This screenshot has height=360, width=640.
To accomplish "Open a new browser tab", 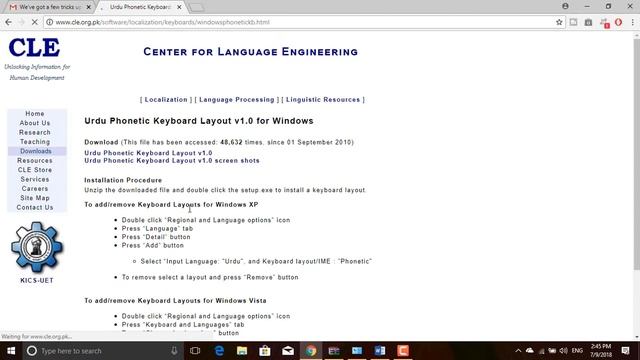I will [197, 7].
